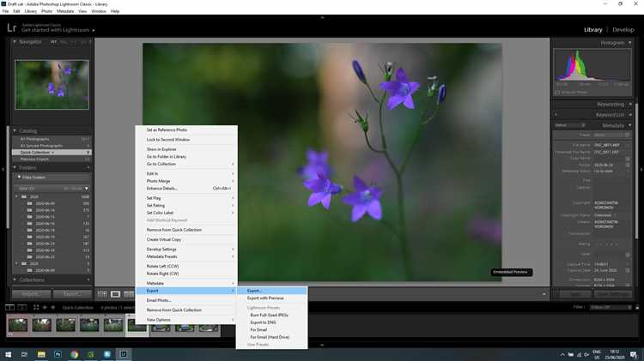Click the plus icon on Collections panel
Viewport: 644px width, 361px height.
(88, 280)
